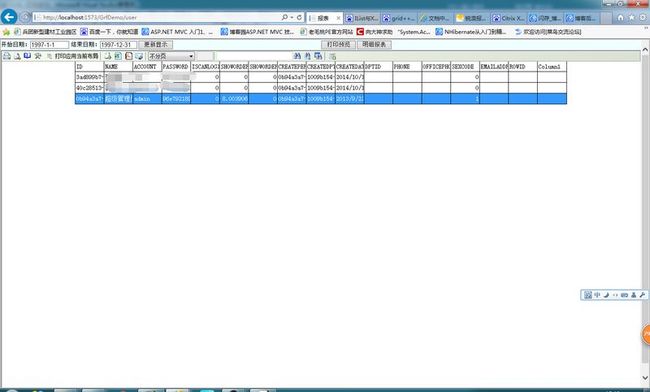The height and width of the screenshot is (392, 650).
Task: Click the detail report button above the grid
Action: [x=374, y=44]
